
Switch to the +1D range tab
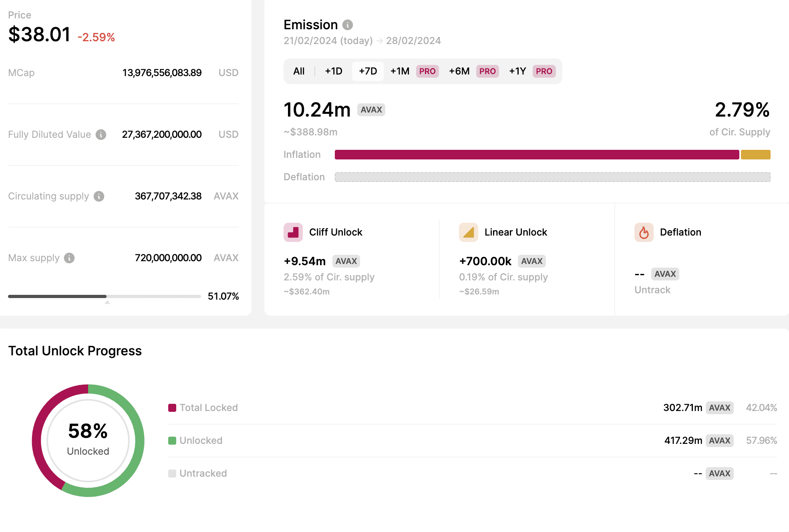[x=334, y=71]
